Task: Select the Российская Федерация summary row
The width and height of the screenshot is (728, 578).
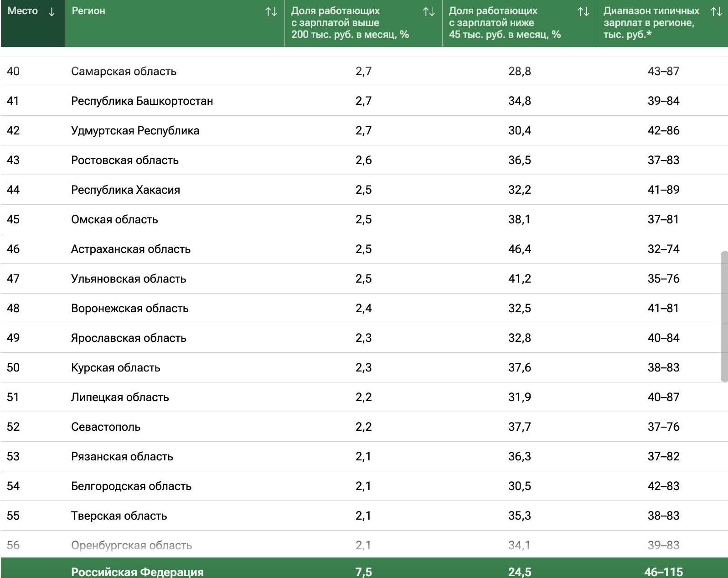Action: pyautogui.click(x=137, y=572)
